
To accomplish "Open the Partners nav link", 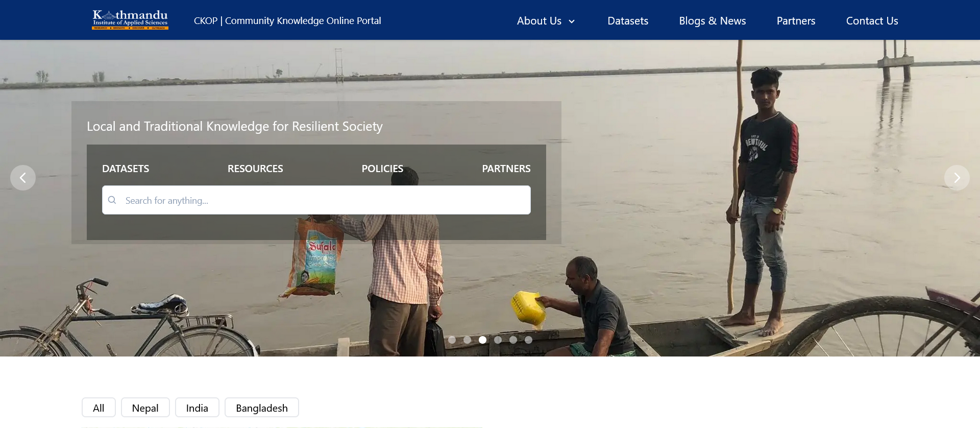I will [x=796, y=21].
